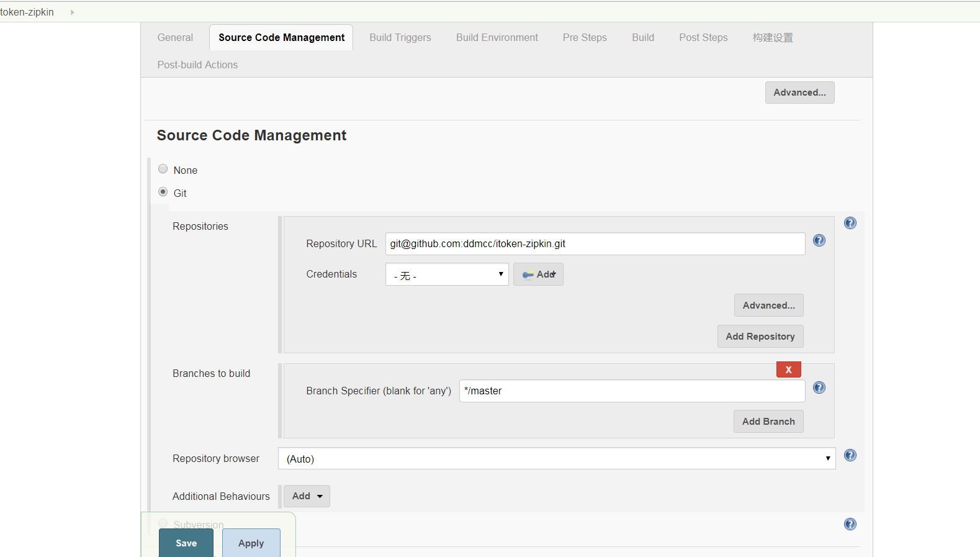Open help icon beside Branch Specifier
This screenshot has height=557, width=980.
point(819,387)
